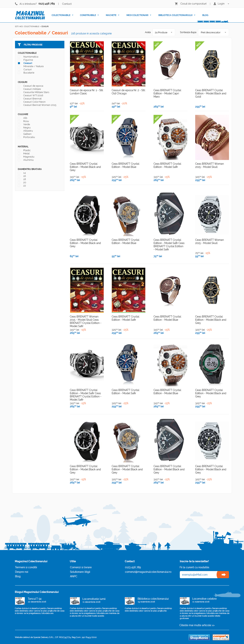
Task: Check the Ceasuri militare filter
Action: pos(19,89)
